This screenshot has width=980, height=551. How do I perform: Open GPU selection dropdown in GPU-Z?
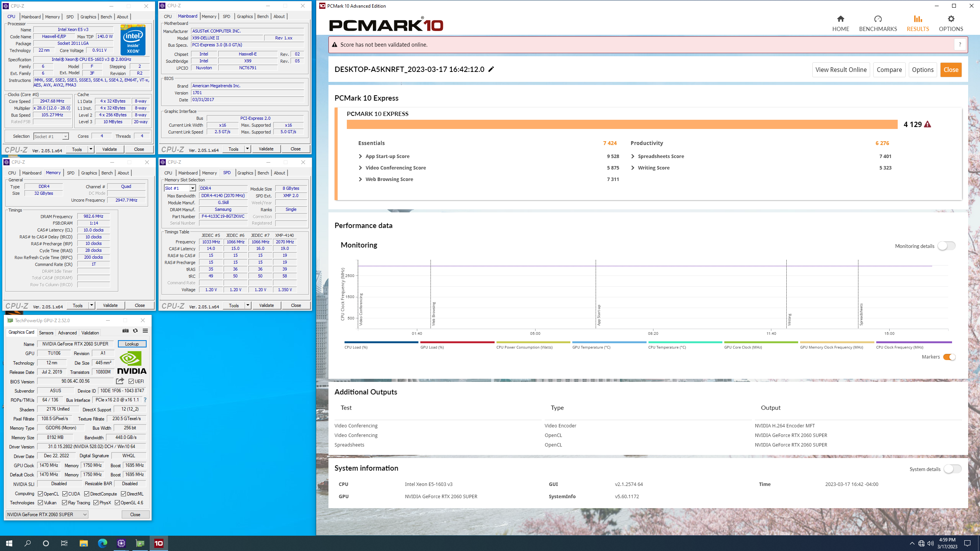[47, 515]
